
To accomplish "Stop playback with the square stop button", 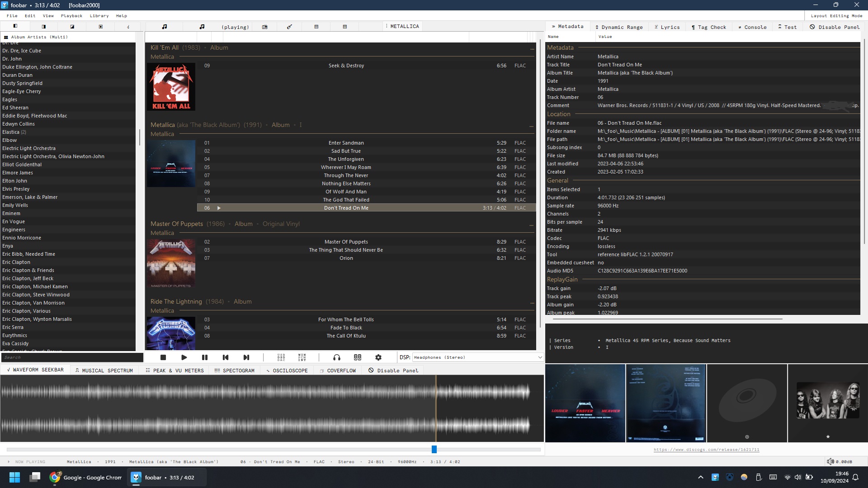I will tap(163, 357).
